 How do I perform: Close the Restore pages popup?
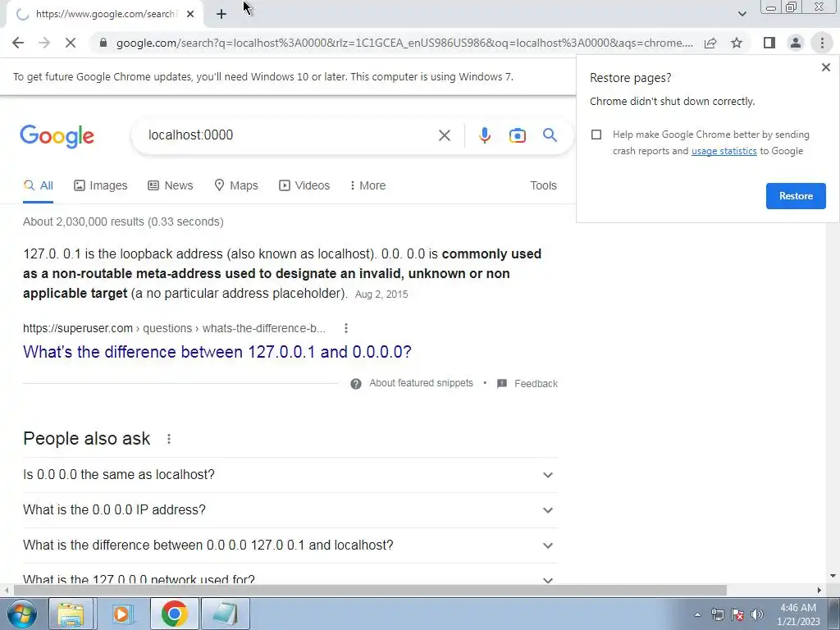825,67
